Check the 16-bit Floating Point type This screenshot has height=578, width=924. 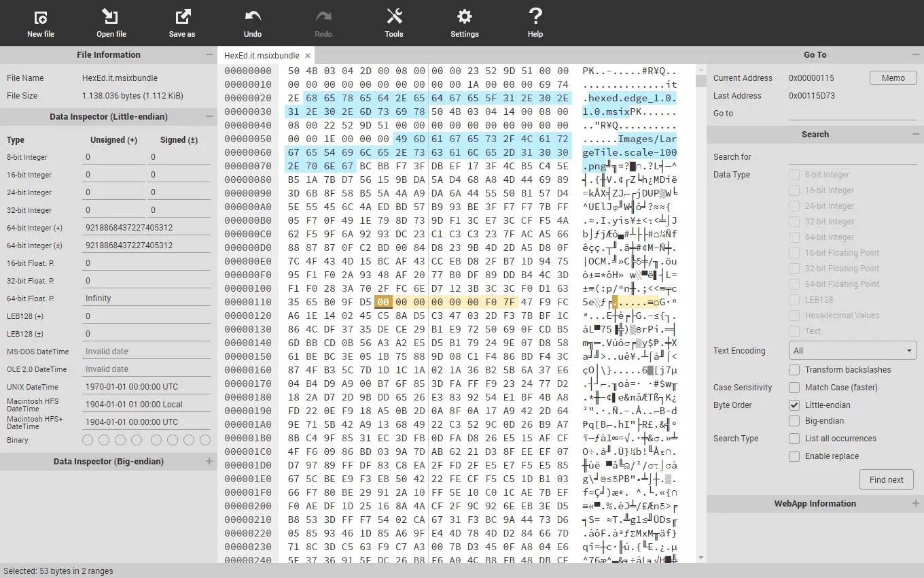pos(794,253)
